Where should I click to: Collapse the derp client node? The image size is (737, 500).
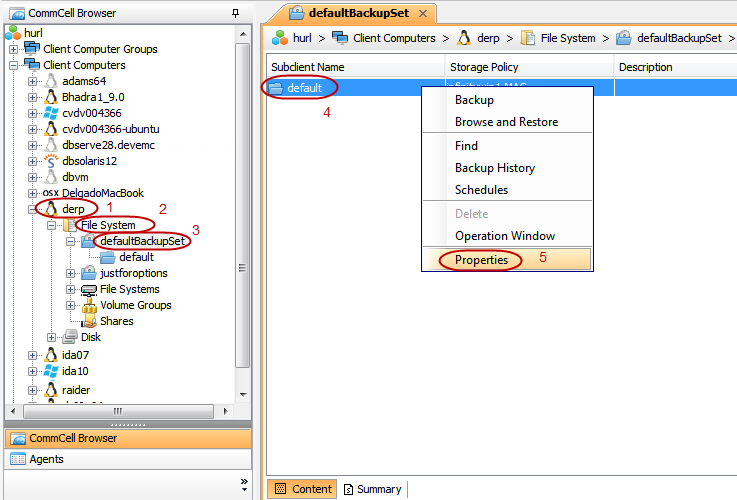coord(33,209)
